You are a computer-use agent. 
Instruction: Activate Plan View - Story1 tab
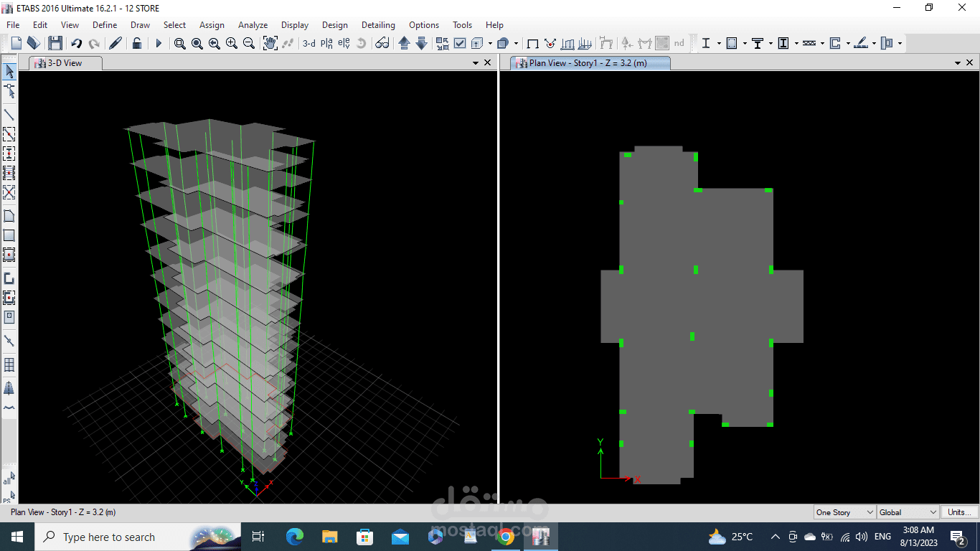pyautogui.click(x=590, y=63)
